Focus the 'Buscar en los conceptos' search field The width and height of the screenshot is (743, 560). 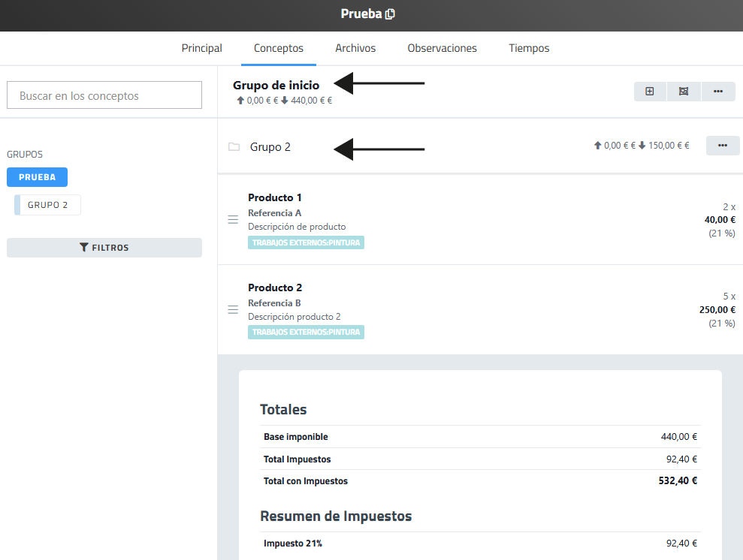(104, 95)
